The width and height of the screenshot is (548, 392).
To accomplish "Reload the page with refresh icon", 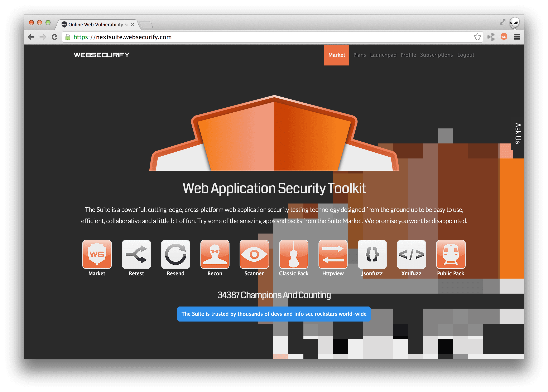I will [x=55, y=37].
